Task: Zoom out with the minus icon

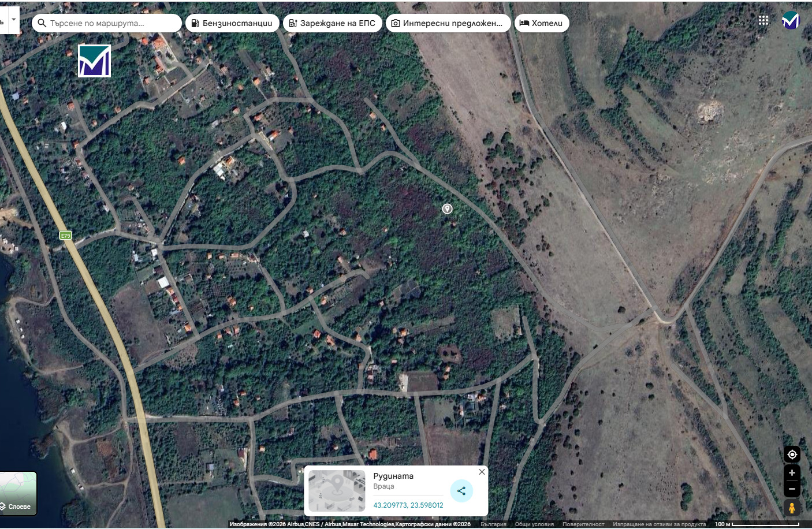Action: [791, 488]
